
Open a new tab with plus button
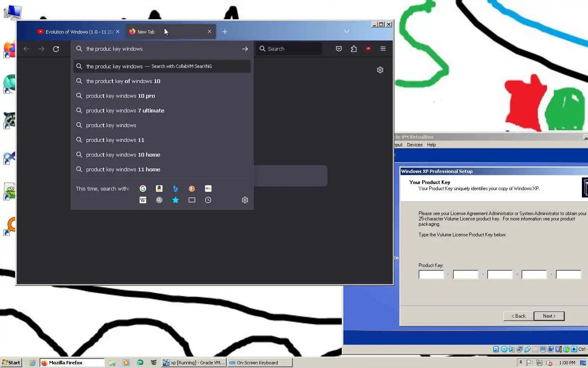(225, 31)
